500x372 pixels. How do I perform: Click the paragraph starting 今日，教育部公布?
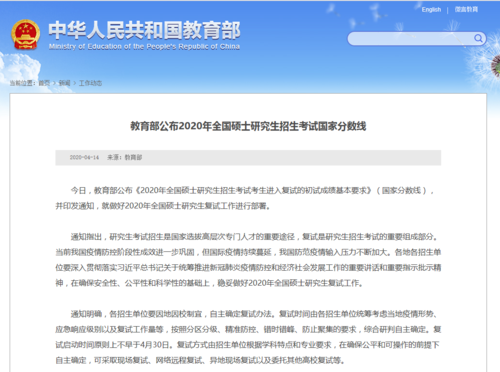tap(246, 198)
